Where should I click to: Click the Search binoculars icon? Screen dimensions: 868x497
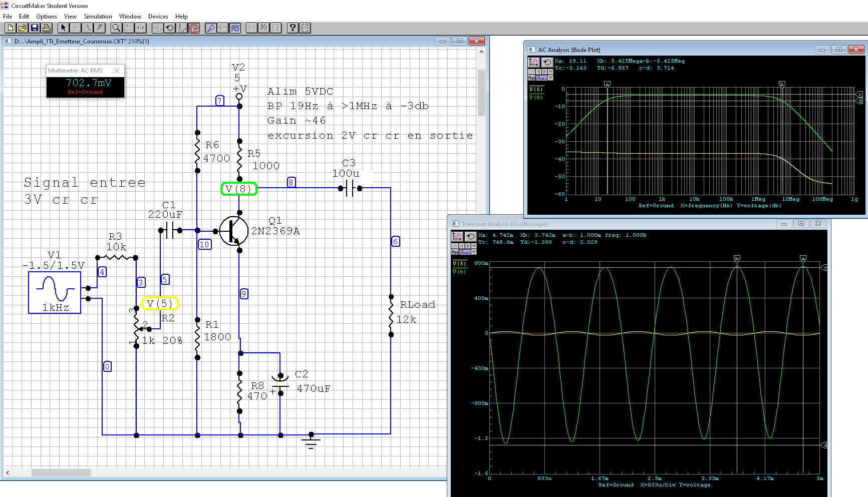pos(263,28)
